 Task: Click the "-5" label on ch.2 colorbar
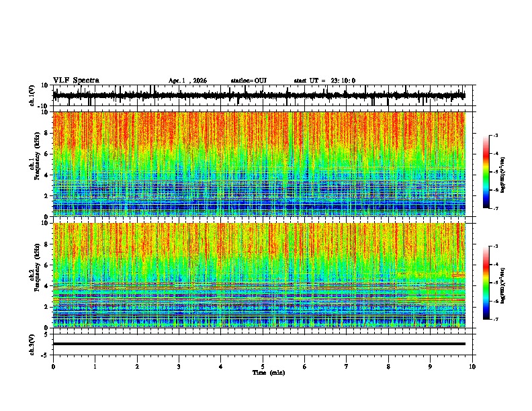pos(496,283)
